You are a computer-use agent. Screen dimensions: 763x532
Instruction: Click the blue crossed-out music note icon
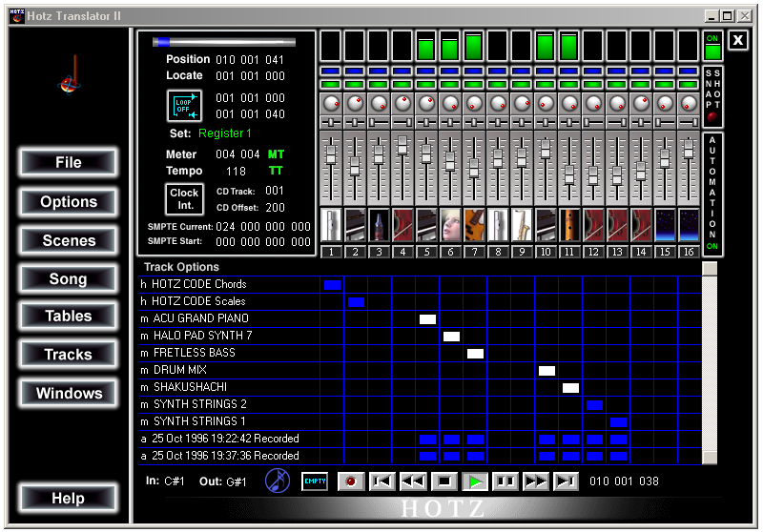click(278, 481)
